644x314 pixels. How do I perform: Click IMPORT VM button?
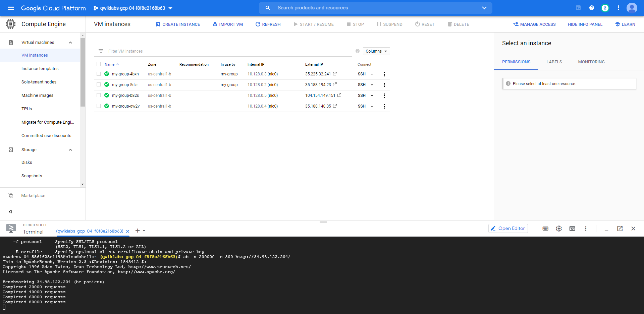point(228,24)
